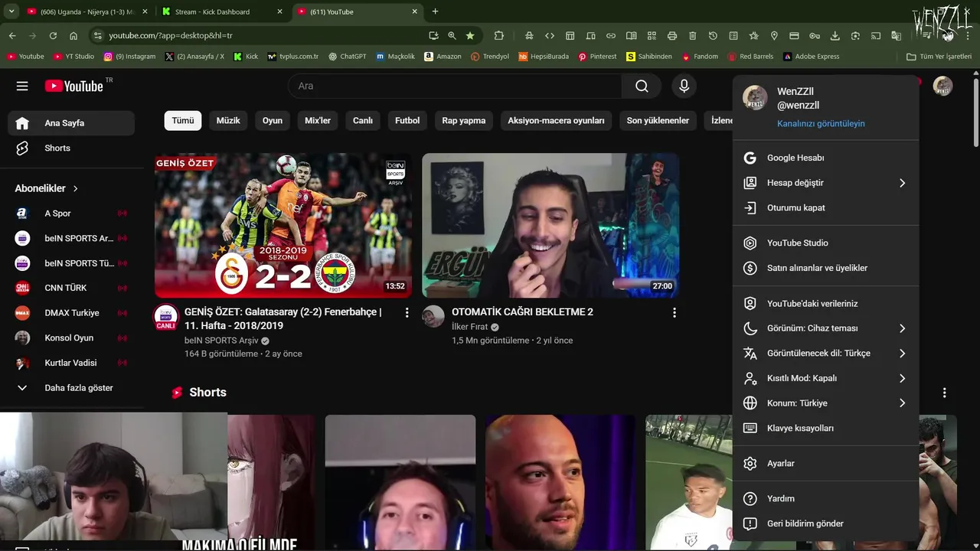Expand Kısıtlı Mod: Kapalı submenu
The height and width of the screenshot is (551, 980).
825,378
